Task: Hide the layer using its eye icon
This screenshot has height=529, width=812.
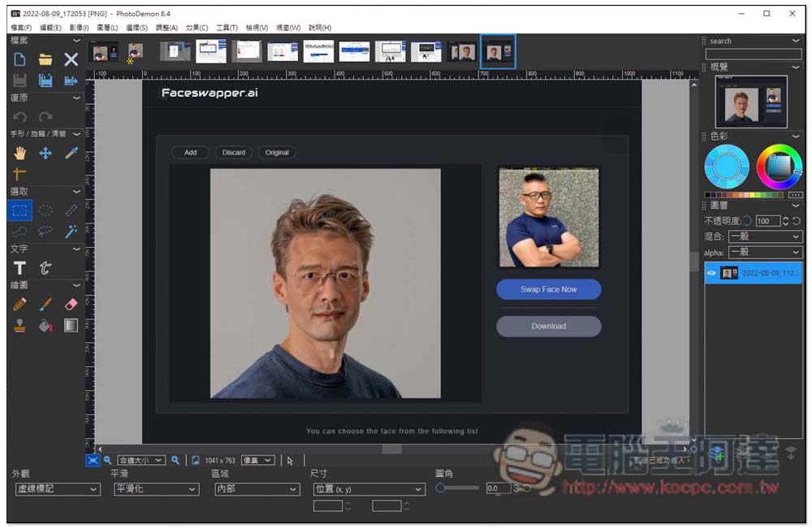Action: (711, 274)
